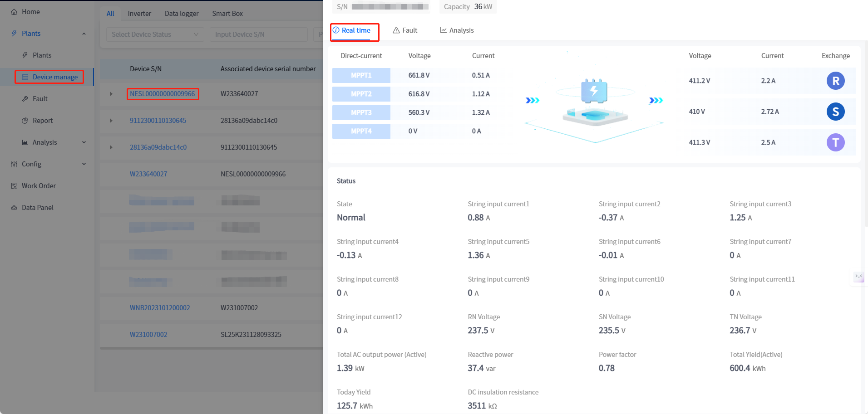
Task: Switch to the Fault tab
Action: (405, 30)
